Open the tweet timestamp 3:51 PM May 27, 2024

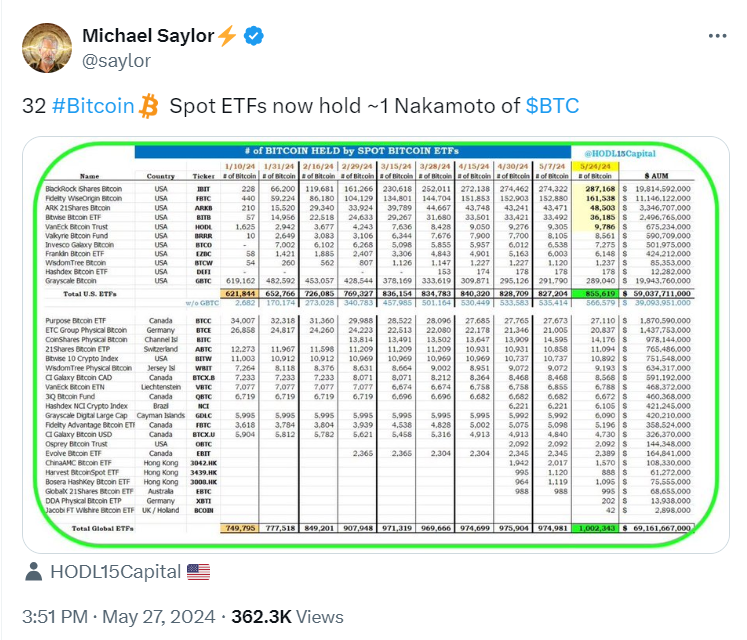click(119, 617)
